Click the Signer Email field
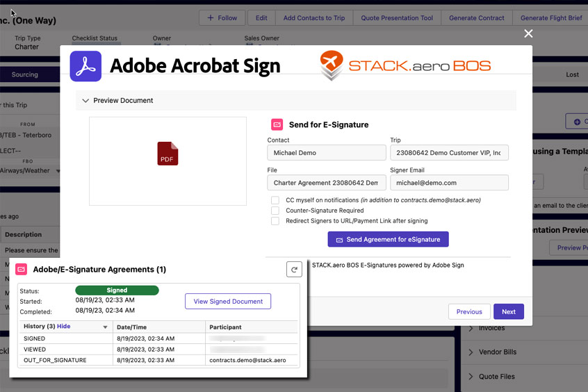The image size is (588, 392). (x=449, y=183)
